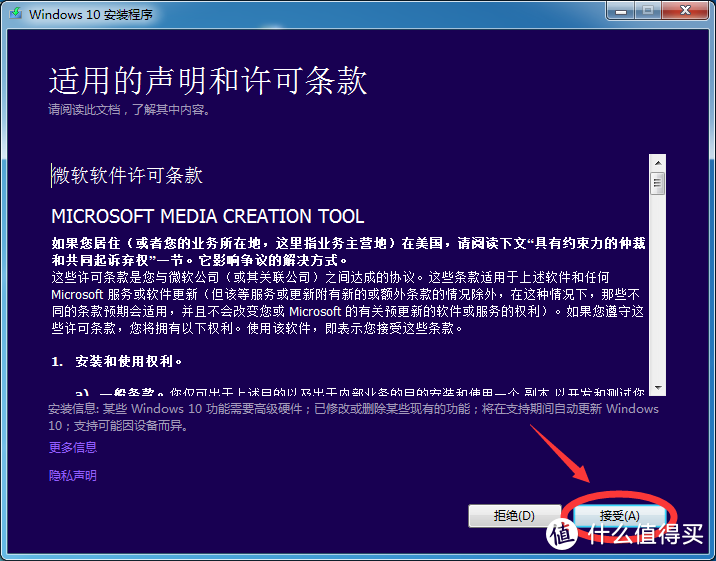Minimize the Windows 10 安装程序 window
Image resolution: width=716 pixels, height=561 pixels.
tap(621, 11)
